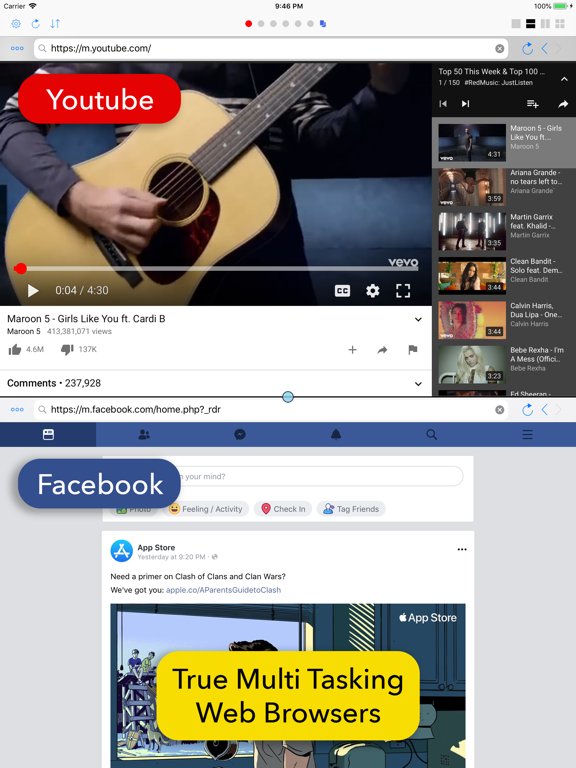
Task: Open Facebook search tab
Action: (432, 434)
